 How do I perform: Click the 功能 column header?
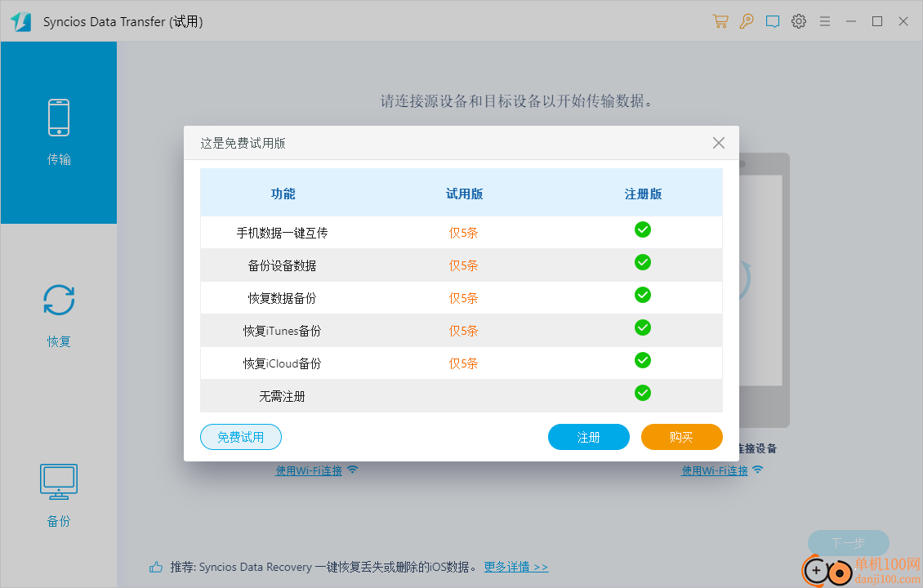[x=283, y=194]
